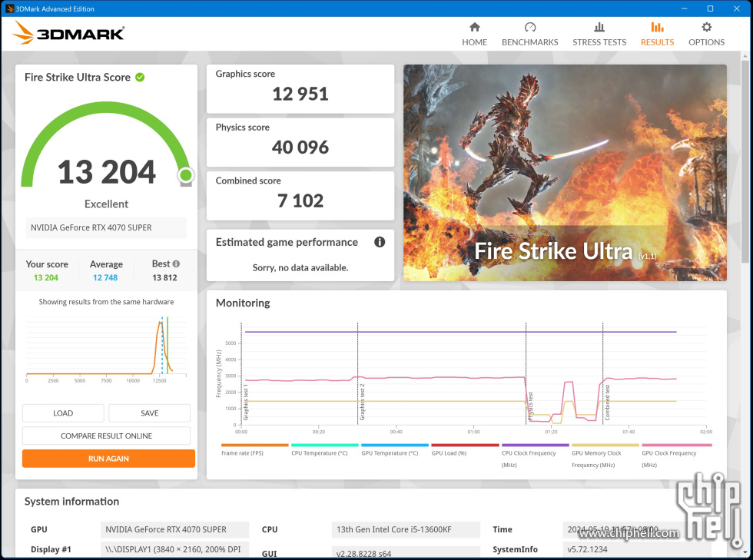Click the green validation checkmark icon
This screenshot has width=753, height=560.
(140, 78)
